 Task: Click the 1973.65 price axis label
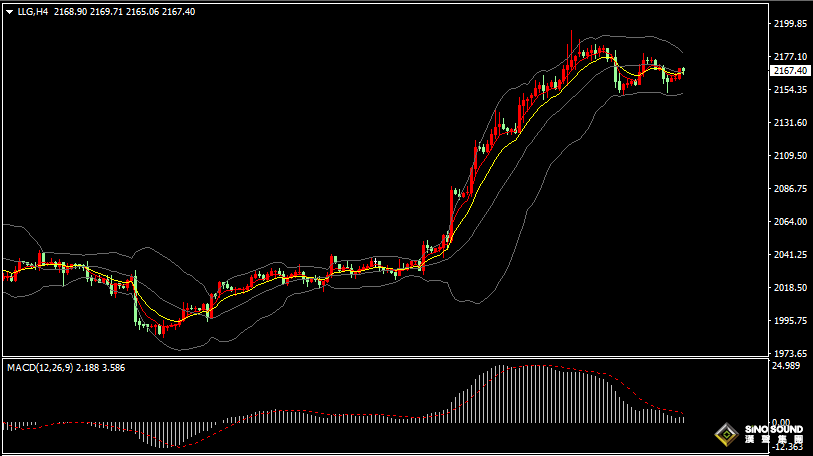click(x=790, y=354)
